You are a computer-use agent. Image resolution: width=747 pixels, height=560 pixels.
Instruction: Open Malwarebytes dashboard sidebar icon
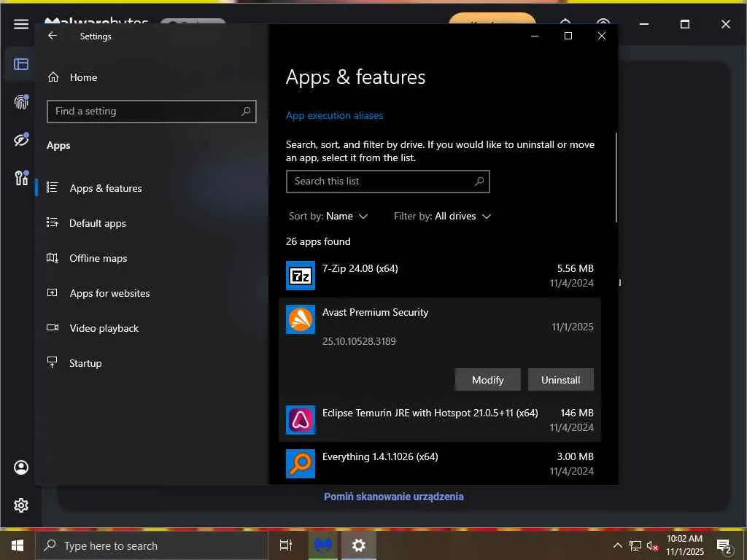(21, 64)
